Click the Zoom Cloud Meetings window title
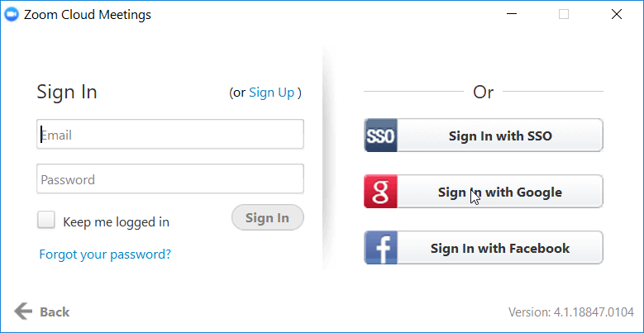Viewport: 644px width, 333px height. [x=88, y=14]
